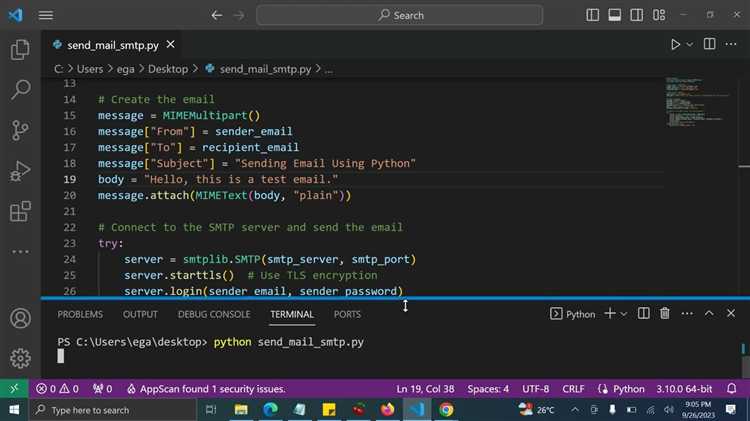Open the Extensions view
750x421 pixels.
[x=20, y=212]
